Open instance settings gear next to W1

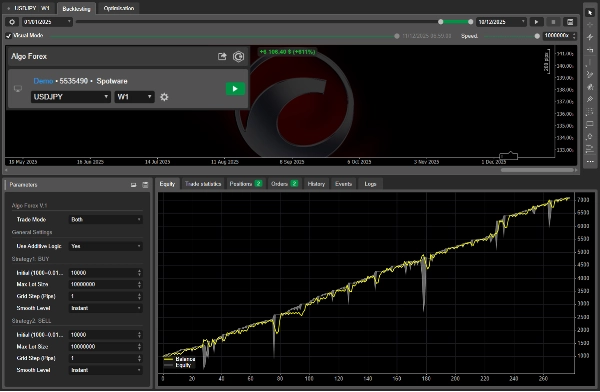[x=164, y=97]
